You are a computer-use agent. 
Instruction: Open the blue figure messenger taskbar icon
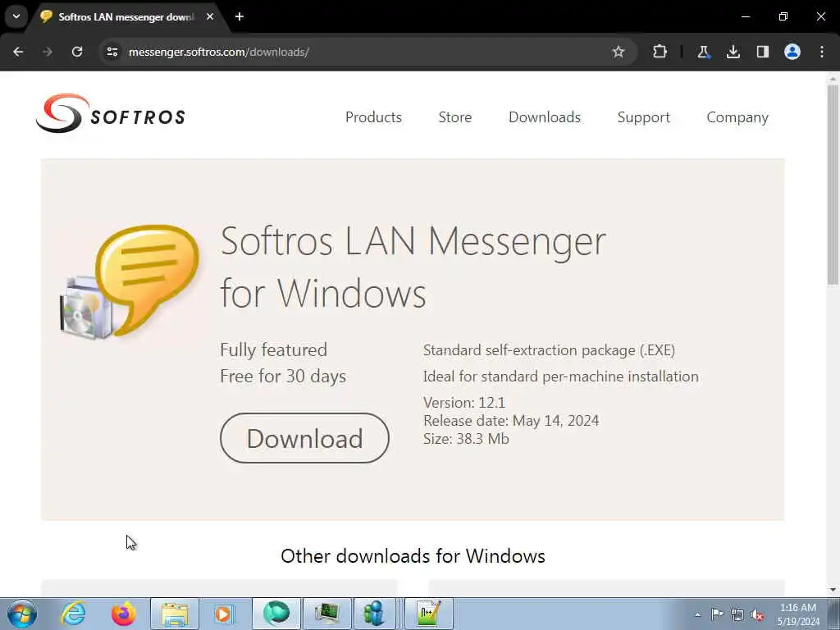click(x=374, y=614)
